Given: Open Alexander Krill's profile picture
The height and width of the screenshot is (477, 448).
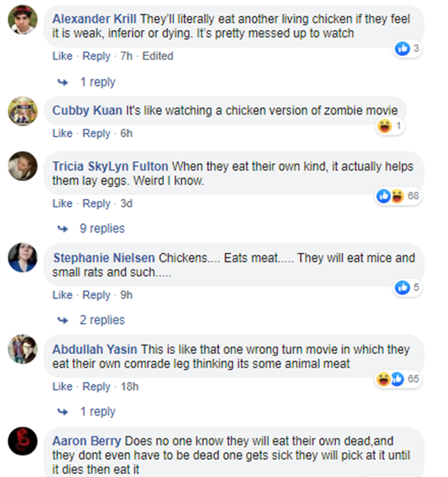Looking at the screenshot, I should [23, 23].
